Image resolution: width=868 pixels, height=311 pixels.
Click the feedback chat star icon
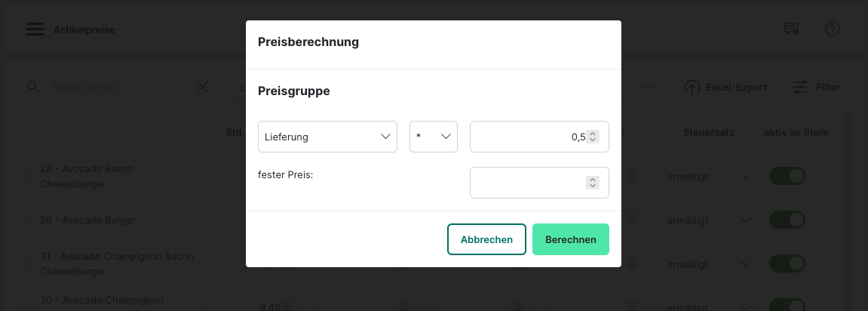click(x=791, y=29)
